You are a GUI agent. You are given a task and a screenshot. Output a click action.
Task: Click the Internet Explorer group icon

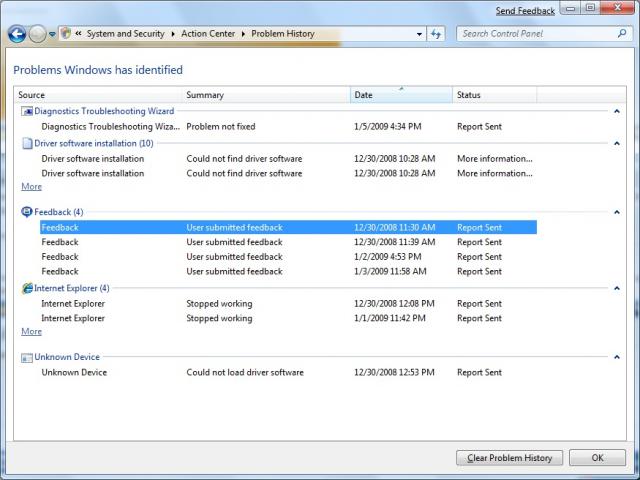coord(27,288)
